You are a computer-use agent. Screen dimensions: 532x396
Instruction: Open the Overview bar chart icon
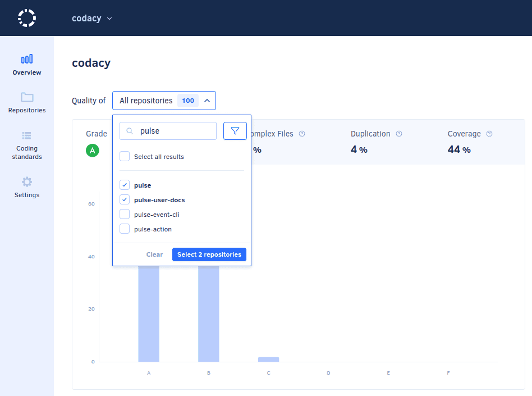point(26,58)
